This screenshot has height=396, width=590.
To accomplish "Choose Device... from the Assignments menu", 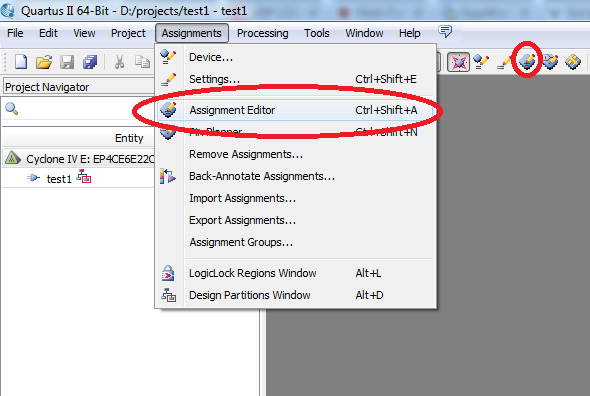I will click(296, 57).
